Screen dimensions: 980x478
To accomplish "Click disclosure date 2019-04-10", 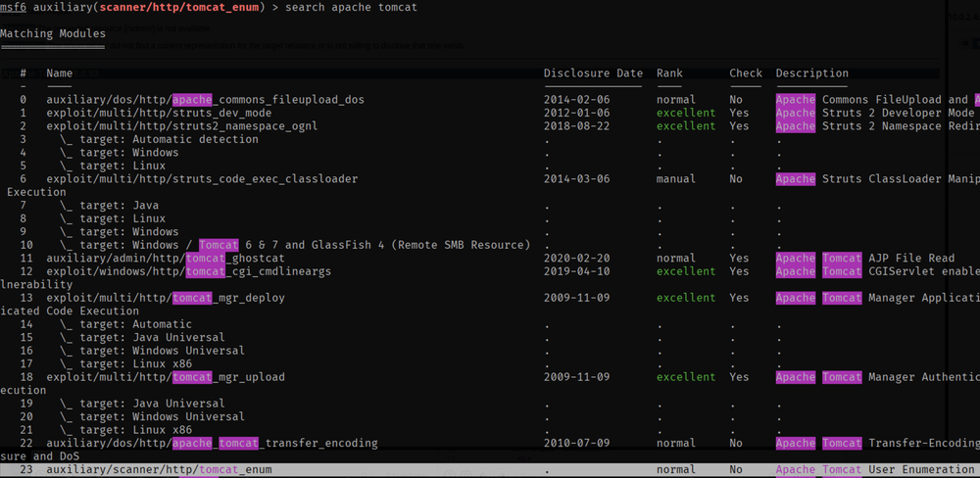I will click(577, 271).
